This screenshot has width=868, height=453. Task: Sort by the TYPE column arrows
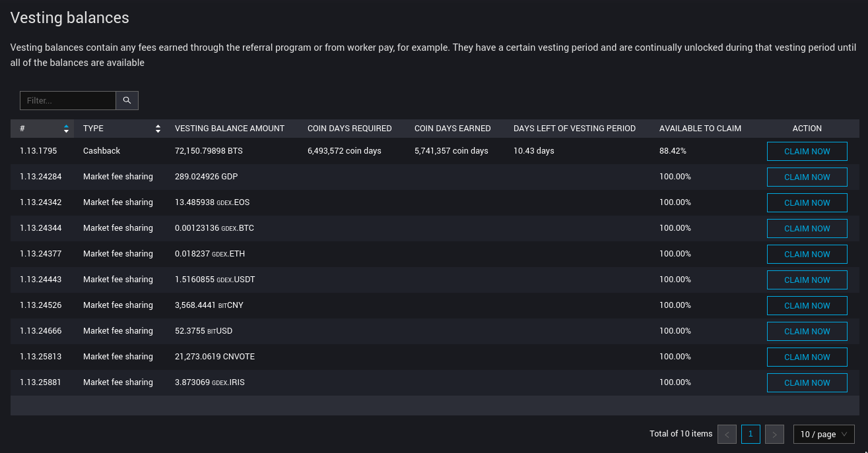158,129
